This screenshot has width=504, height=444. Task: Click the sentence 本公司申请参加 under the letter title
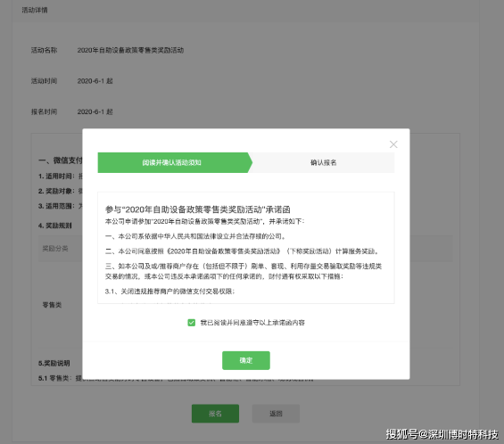[204, 221]
